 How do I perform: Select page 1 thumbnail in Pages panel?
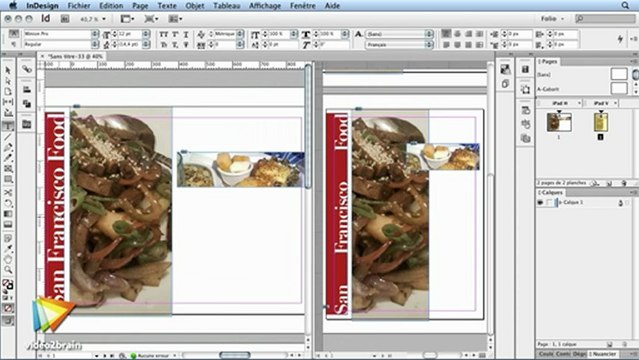(559, 122)
